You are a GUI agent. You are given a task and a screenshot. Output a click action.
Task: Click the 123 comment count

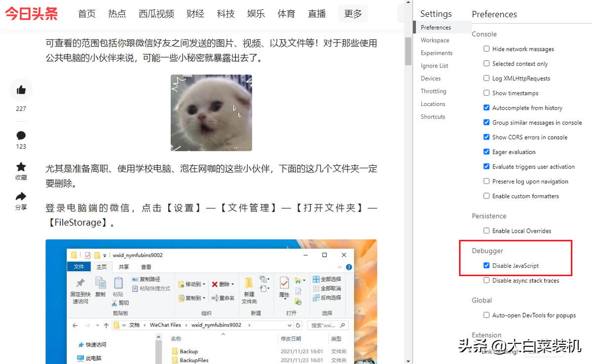coord(21,146)
